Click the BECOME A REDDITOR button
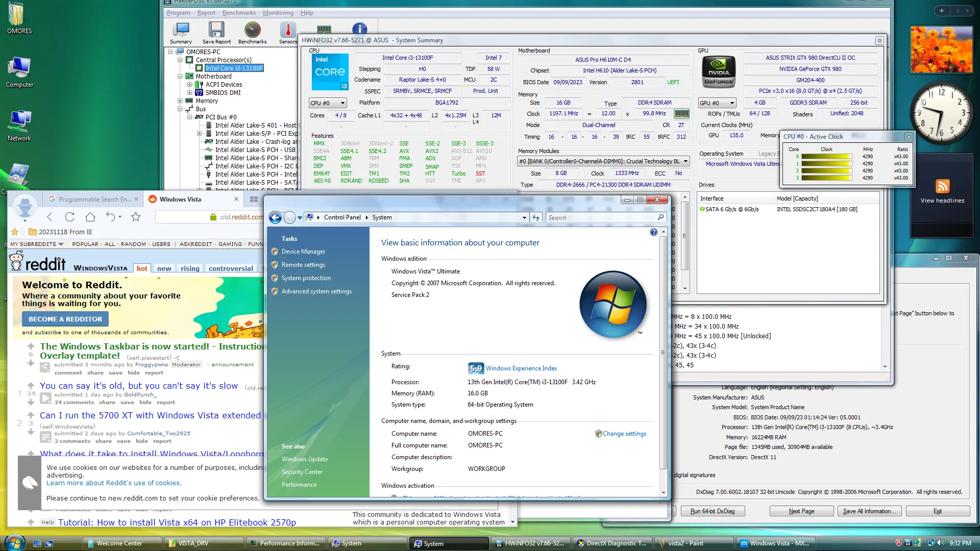Image resolution: width=980 pixels, height=551 pixels. 65,319
